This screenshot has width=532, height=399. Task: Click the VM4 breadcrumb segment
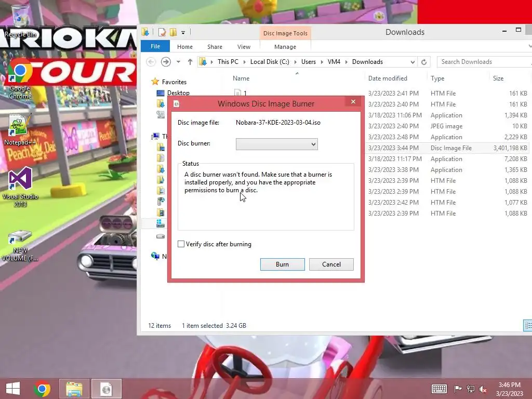pyautogui.click(x=334, y=62)
